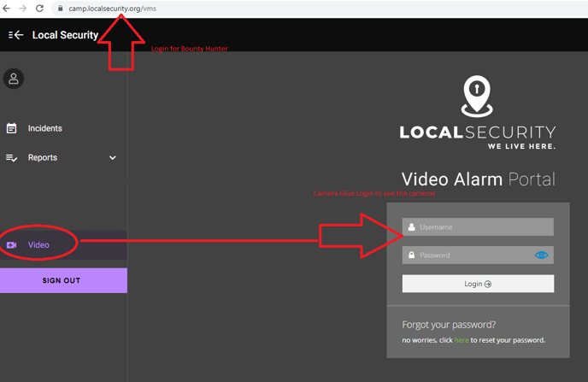Focus the Username input field

pyautogui.click(x=478, y=226)
